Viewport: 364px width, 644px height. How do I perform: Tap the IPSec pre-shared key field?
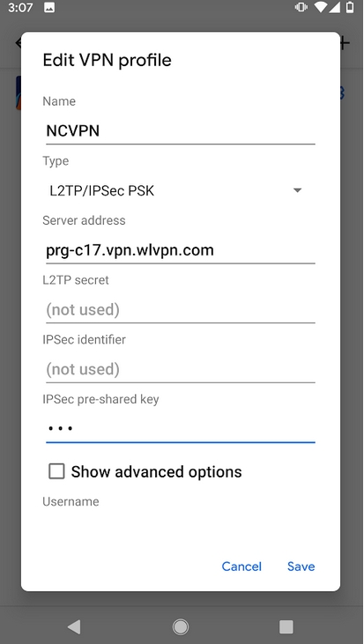[x=181, y=429]
